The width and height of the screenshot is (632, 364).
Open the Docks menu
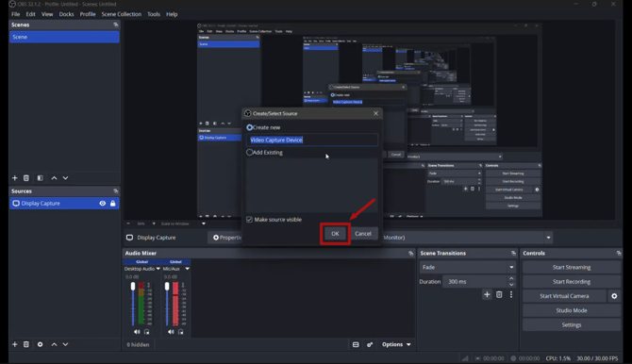click(x=67, y=14)
